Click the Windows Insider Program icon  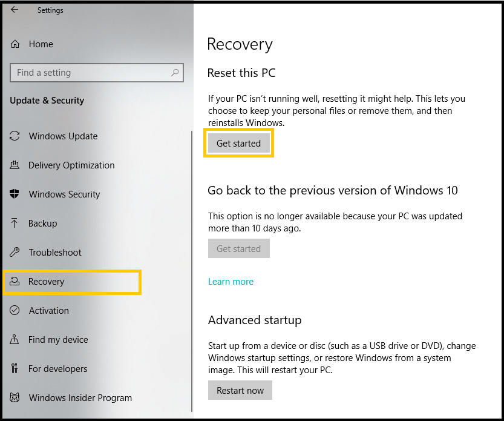coord(17,398)
